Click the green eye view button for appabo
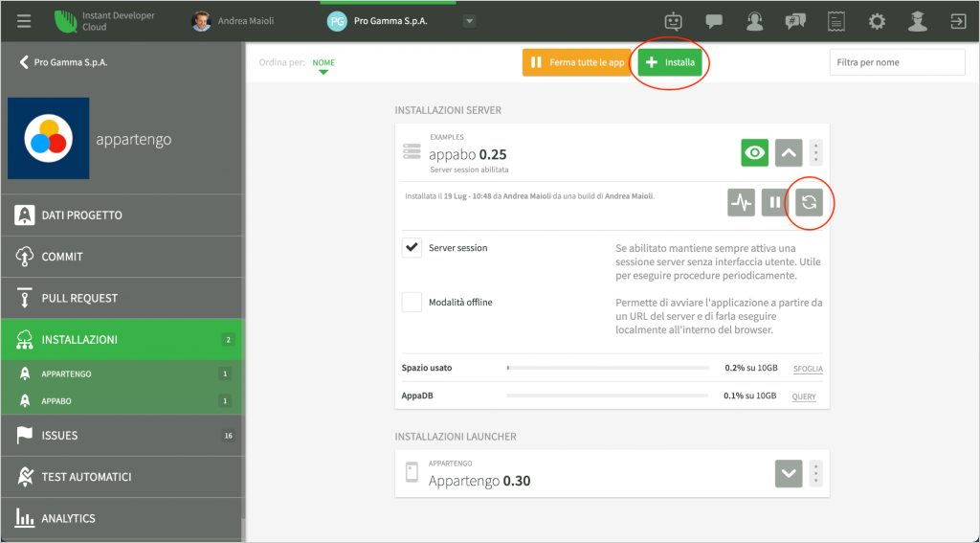The height and width of the screenshot is (543, 980). click(754, 152)
